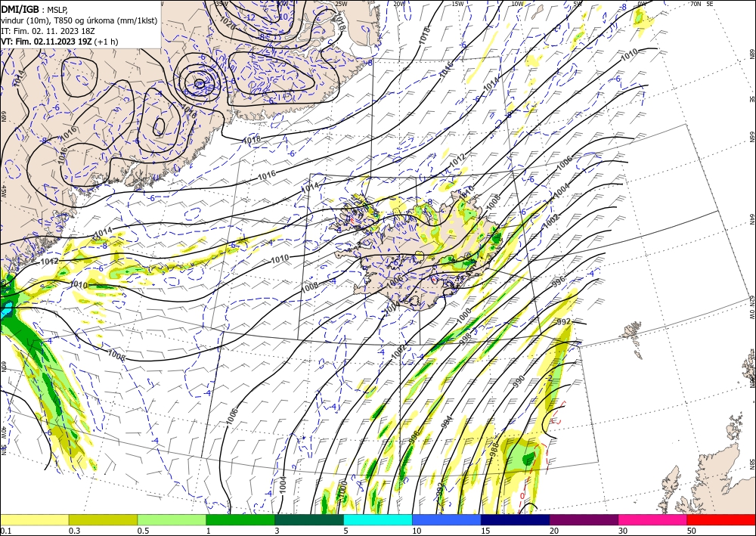Click the 25W longitude label at top

click(x=341, y=3)
